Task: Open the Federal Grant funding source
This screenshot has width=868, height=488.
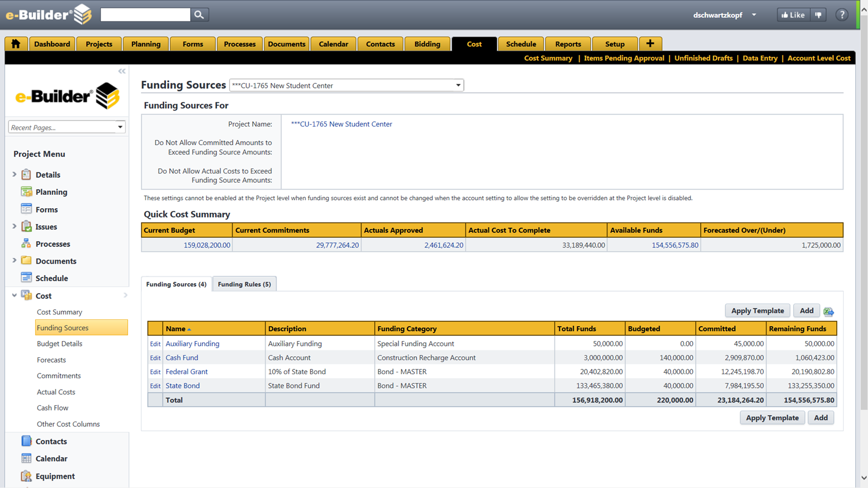Action: (186, 372)
